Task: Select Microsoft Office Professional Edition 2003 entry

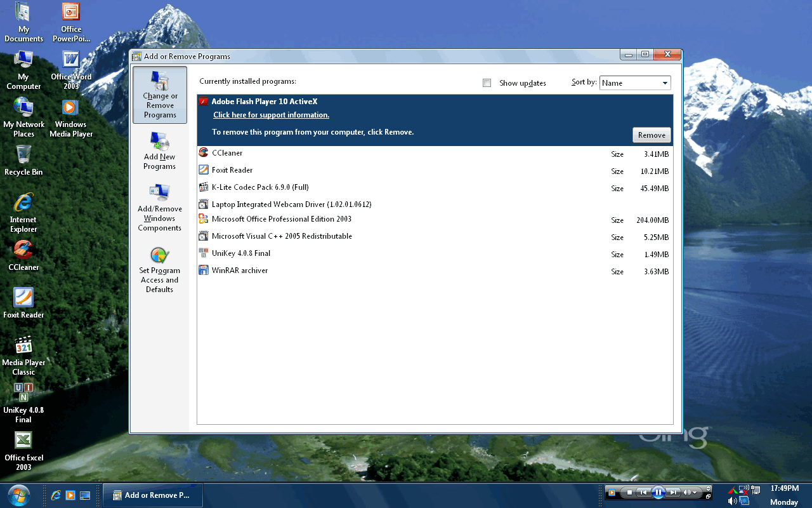Action: tap(435, 219)
